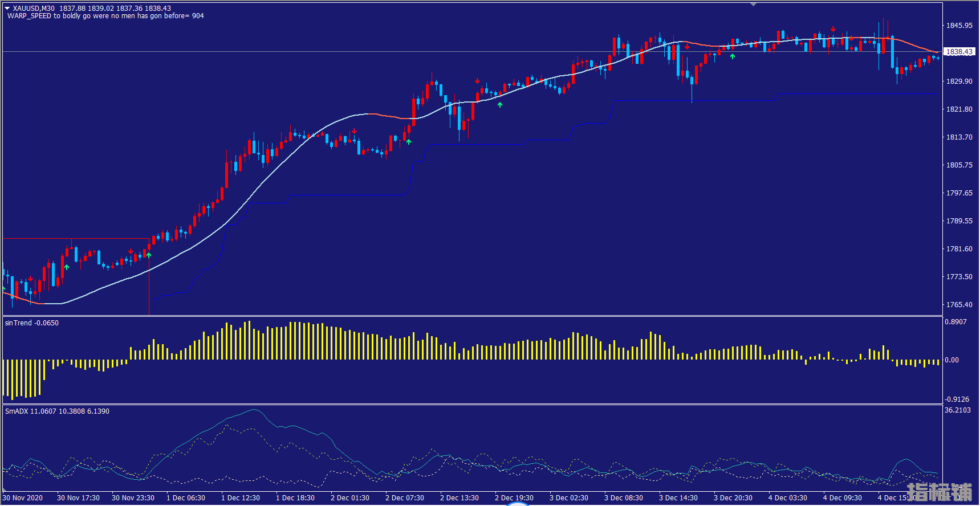The width and height of the screenshot is (980, 506).
Task: Click the chart shift triangle on top border
Action: pyautogui.click(x=754, y=5)
